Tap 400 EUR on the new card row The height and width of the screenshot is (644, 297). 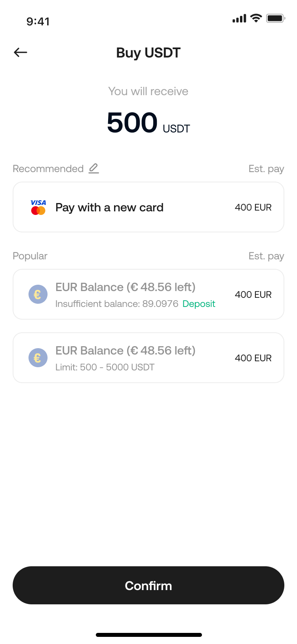point(253,207)
